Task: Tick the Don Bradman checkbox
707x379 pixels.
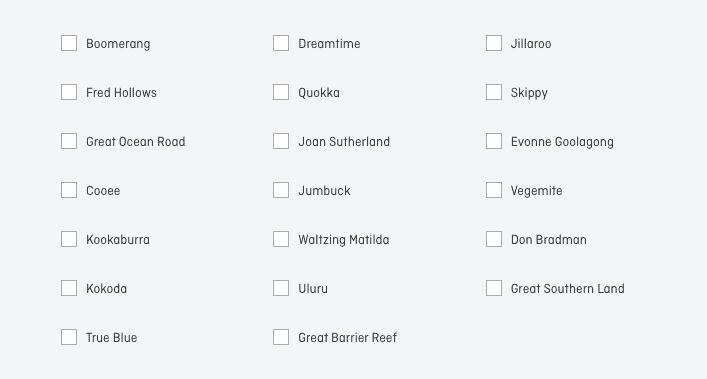Action: tap(494, 239)
